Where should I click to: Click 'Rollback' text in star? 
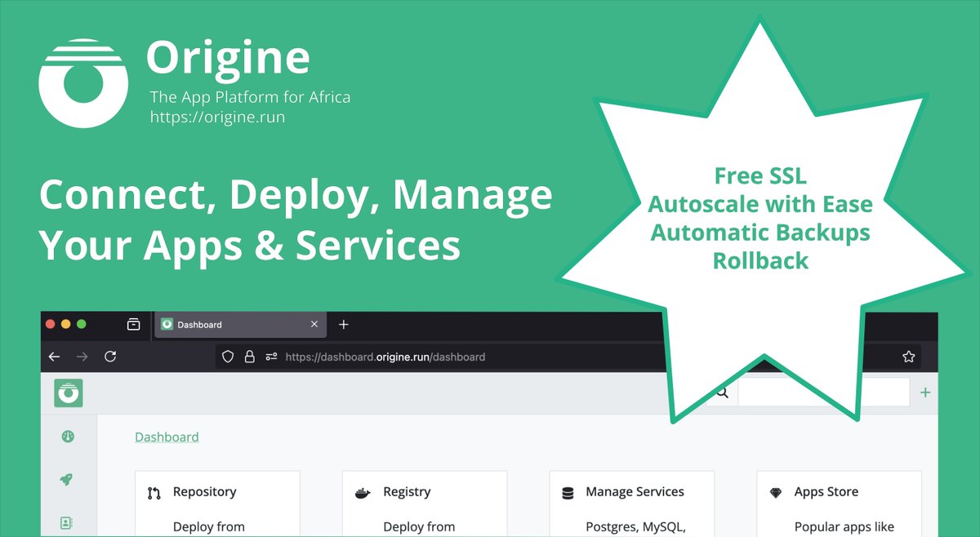pos(760,261)
